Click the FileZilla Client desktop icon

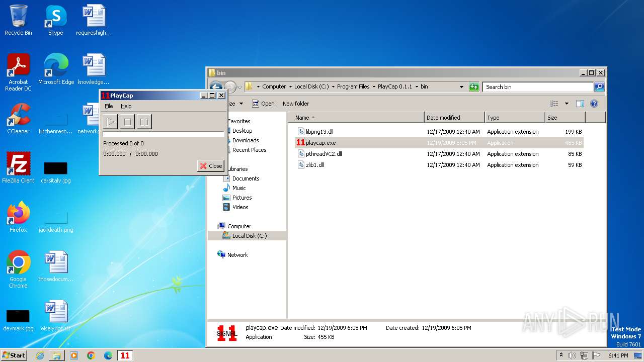18,167
